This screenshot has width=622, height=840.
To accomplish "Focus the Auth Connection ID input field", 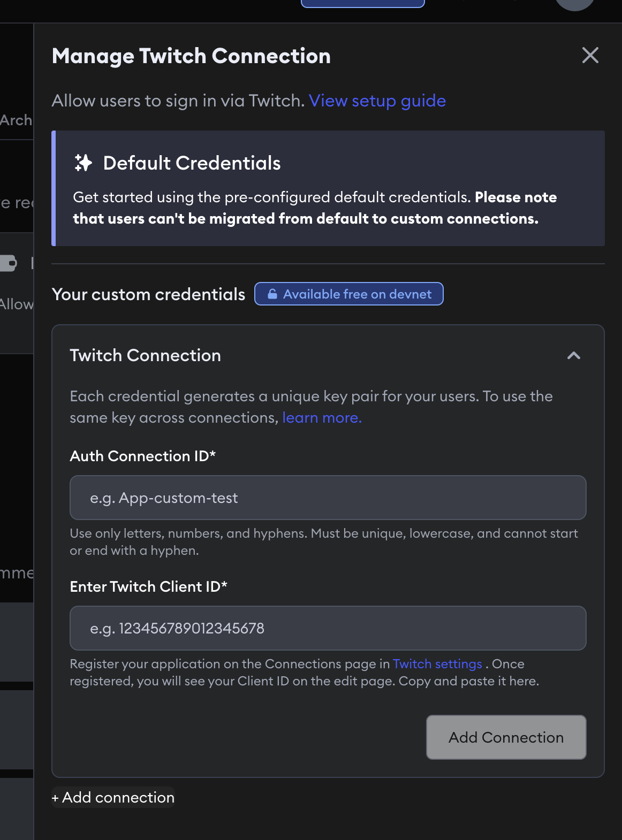I will pyautogui.click(x=328, y=498).
